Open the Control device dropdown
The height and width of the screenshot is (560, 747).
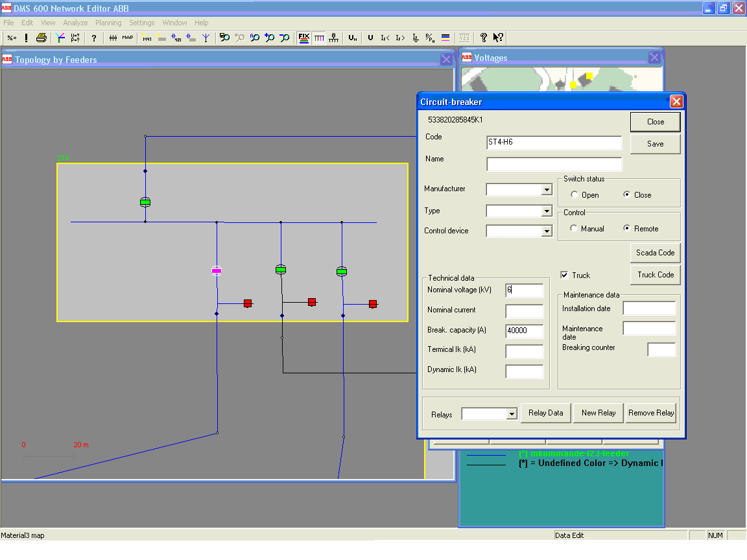[547, 231]
